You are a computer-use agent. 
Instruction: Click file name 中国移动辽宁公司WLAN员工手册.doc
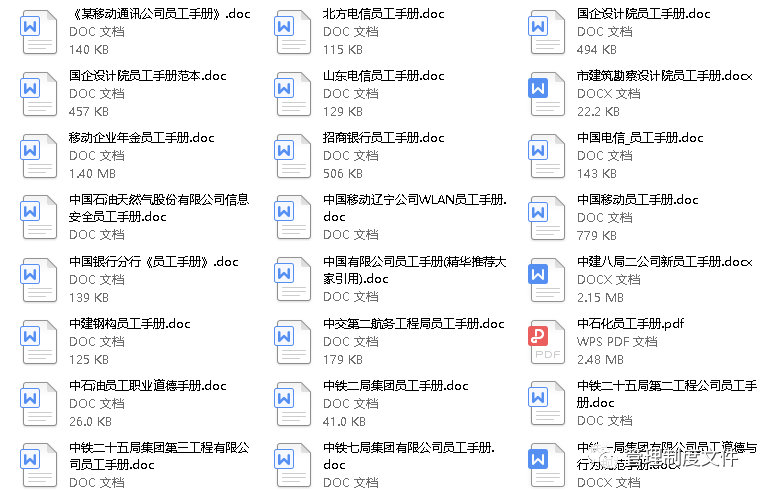point(415,208)
